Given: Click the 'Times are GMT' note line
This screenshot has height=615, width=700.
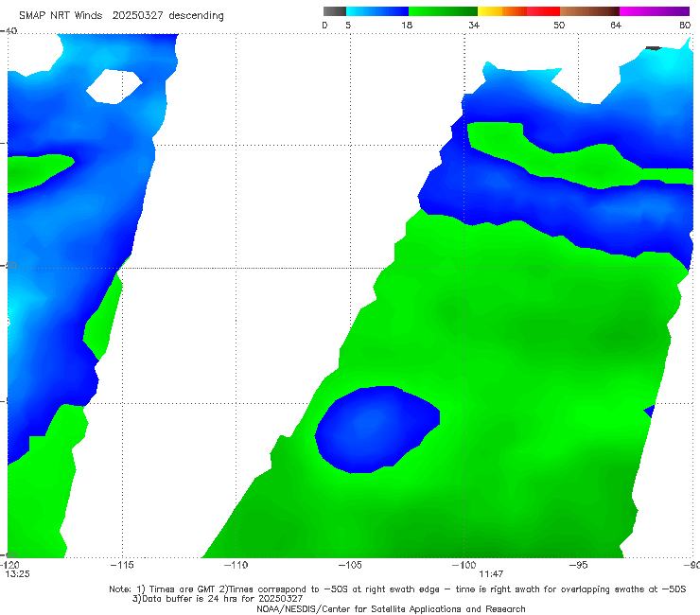Looking at the screenshot, I should pyautogui.click(x=397, y=589).
